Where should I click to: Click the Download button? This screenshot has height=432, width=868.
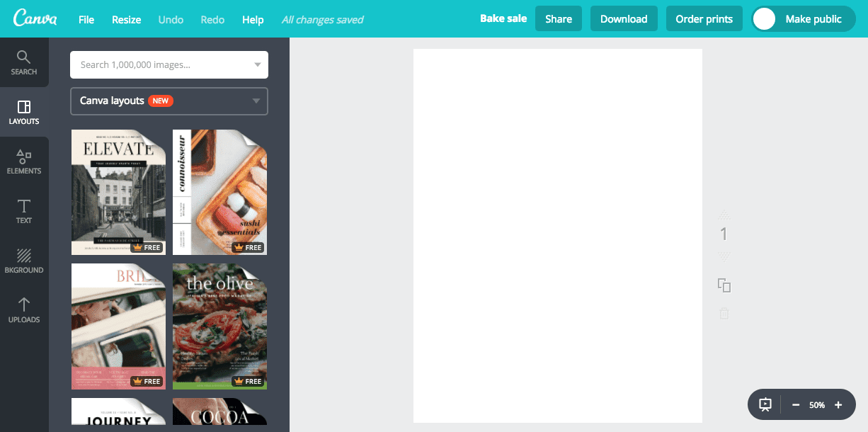click(x=624, y=18)
